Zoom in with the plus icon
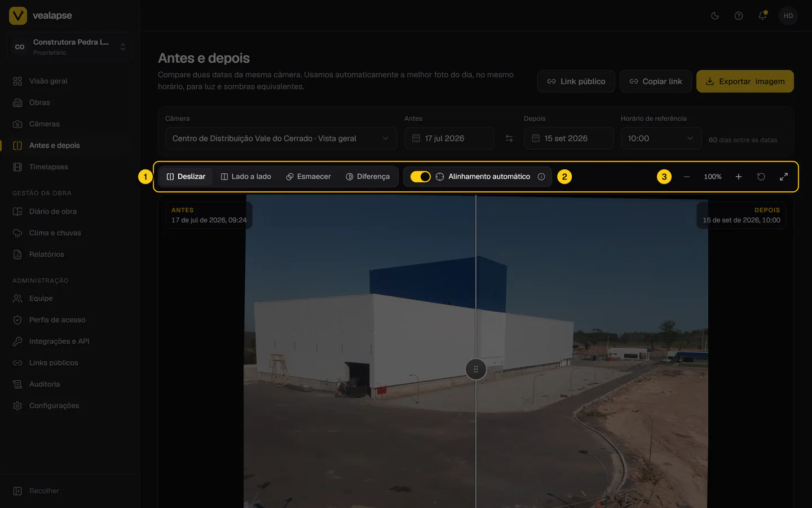The image size is (812, 508). (x=739, y=177)
